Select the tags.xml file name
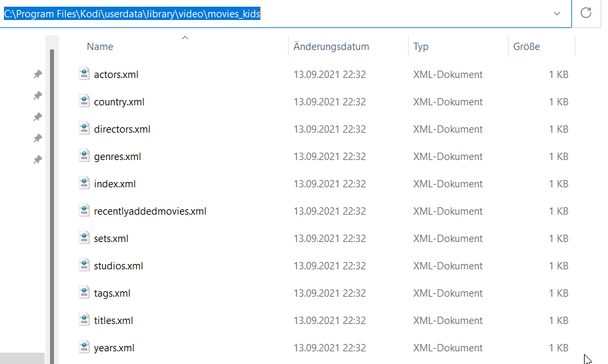608x364 pixels. pos(112,293)
